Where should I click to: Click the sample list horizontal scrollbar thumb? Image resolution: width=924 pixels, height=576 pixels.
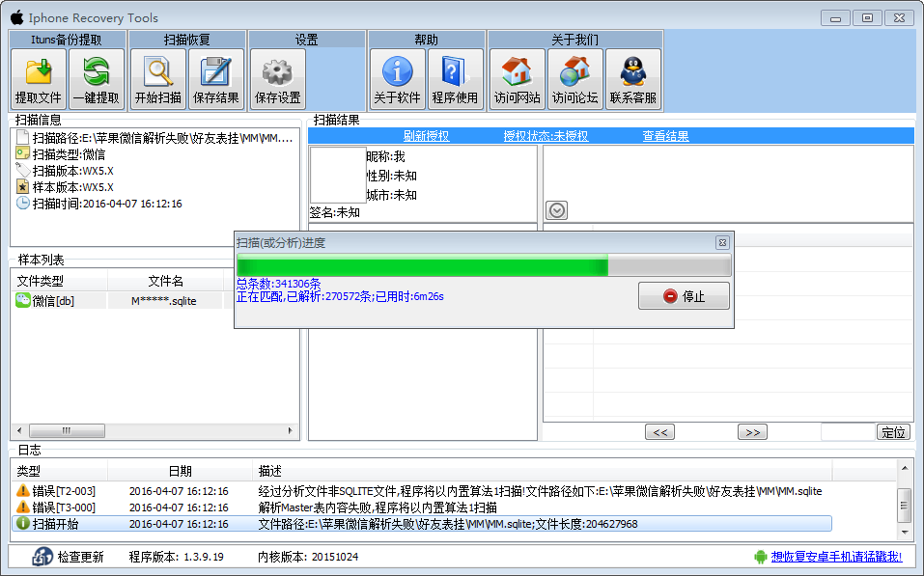click(x=68, y=430)
